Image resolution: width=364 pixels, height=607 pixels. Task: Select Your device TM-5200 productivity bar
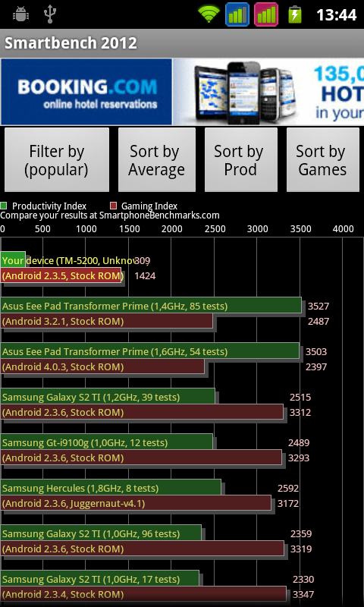pos(13,259)
